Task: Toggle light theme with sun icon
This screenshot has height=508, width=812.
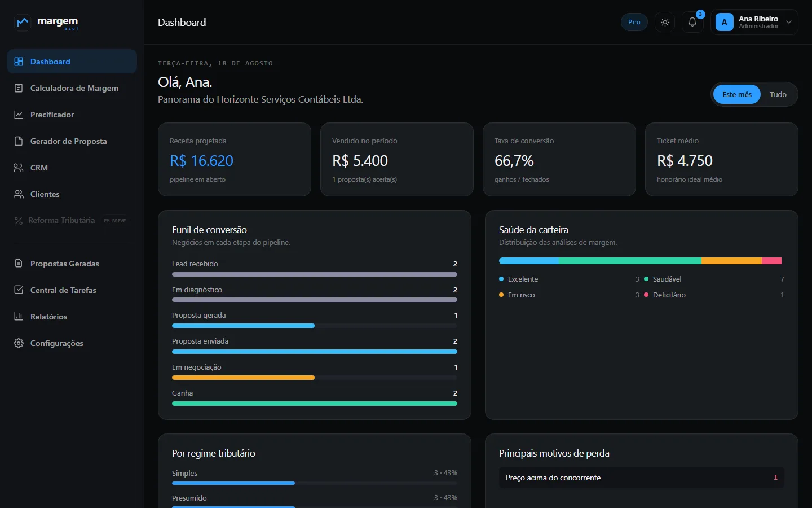Action: coord(665,23)
